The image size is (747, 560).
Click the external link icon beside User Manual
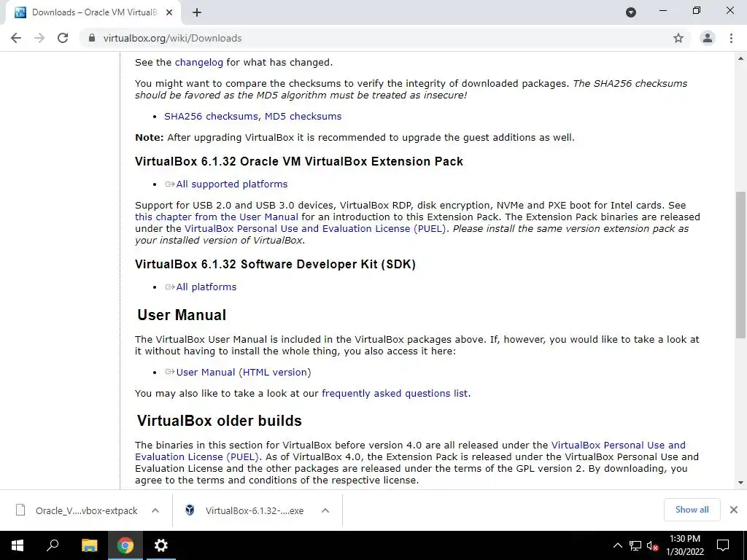170,372
